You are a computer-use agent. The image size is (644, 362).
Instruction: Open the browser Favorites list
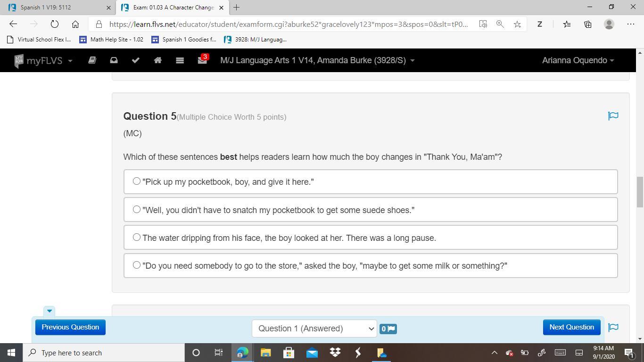[x=567, y=24]
